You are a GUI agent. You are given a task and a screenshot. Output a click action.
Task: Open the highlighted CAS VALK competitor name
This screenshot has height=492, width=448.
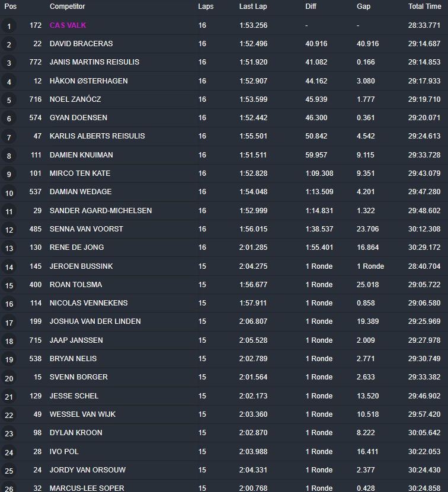tap(68, 25)
